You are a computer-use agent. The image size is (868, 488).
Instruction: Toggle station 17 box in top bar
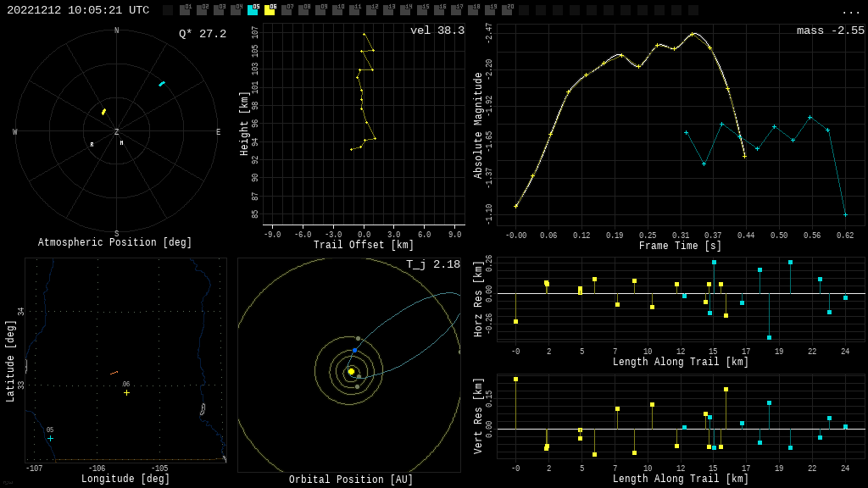tap(455, 10)
